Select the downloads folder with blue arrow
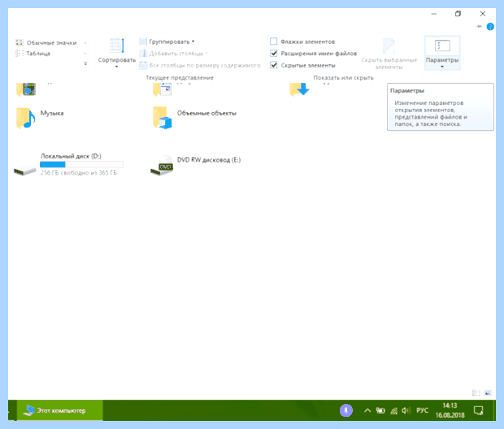 299,89
